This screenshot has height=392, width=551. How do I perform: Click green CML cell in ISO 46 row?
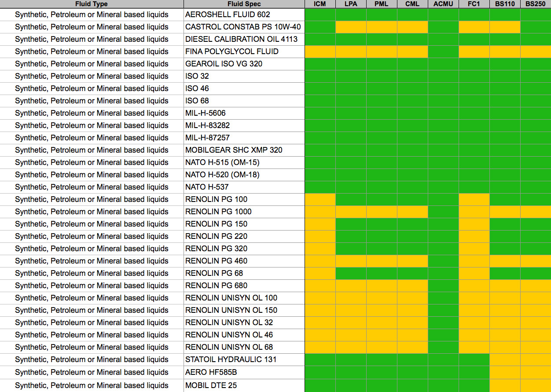[x=412, y=88]
